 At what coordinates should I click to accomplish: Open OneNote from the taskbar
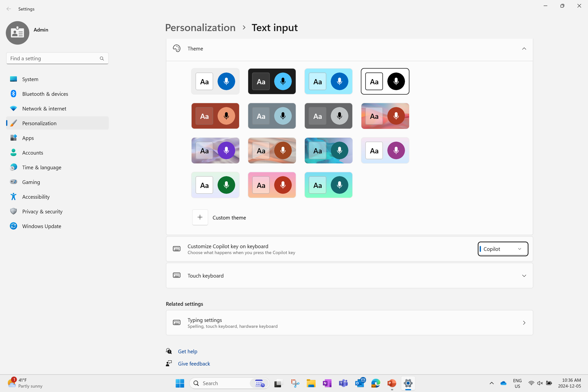coord(327,383)
